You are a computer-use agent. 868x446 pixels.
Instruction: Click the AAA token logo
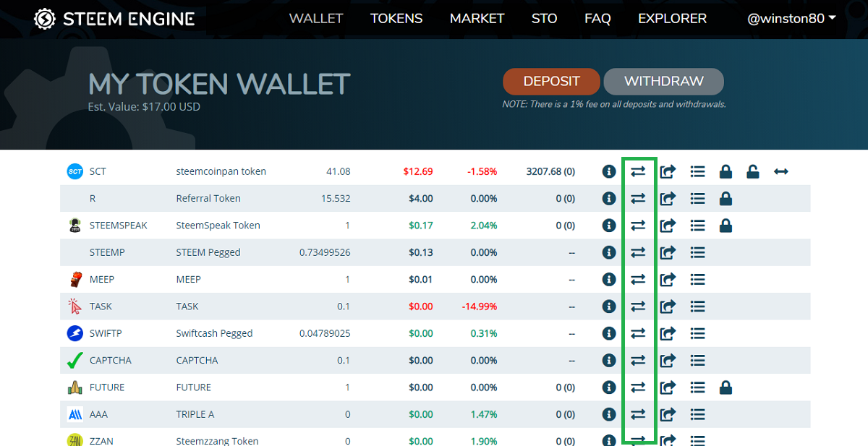(x=75, y=414)
